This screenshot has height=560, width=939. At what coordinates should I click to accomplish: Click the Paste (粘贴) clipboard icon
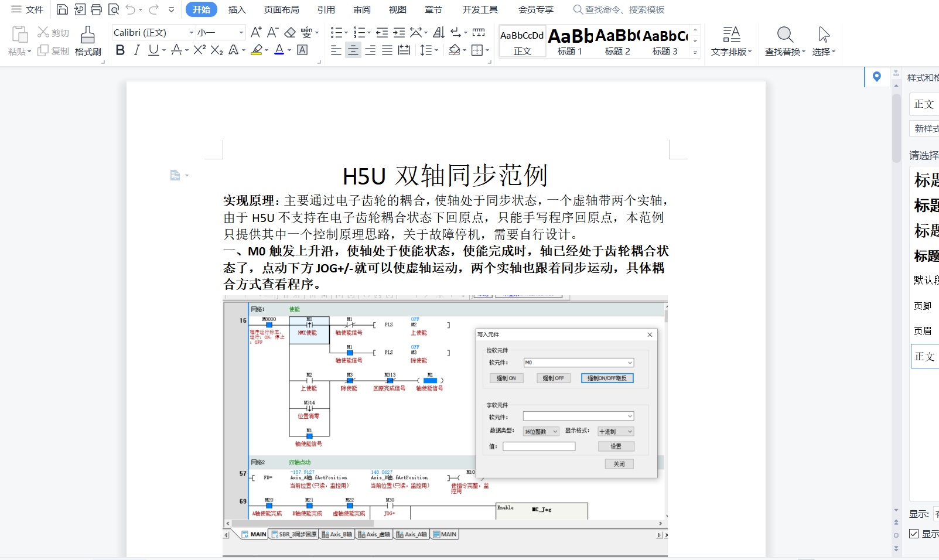(x=19, y=35)
